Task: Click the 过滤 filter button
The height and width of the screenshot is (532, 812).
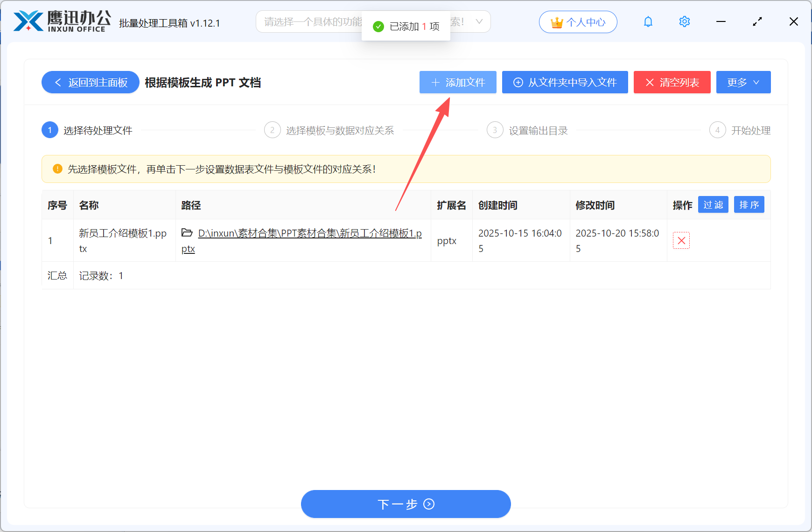Action: (x=713, y=204)
